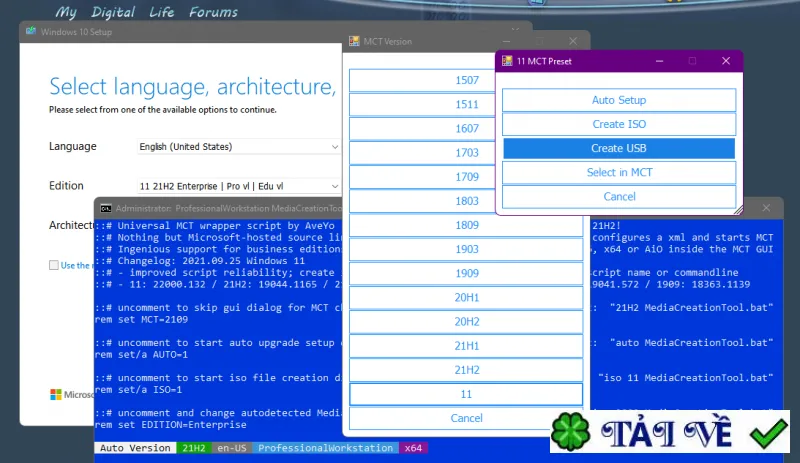The image size is (800, 463).
Task: Click the Microsoft logo in setup window
Action: (56, 395)
